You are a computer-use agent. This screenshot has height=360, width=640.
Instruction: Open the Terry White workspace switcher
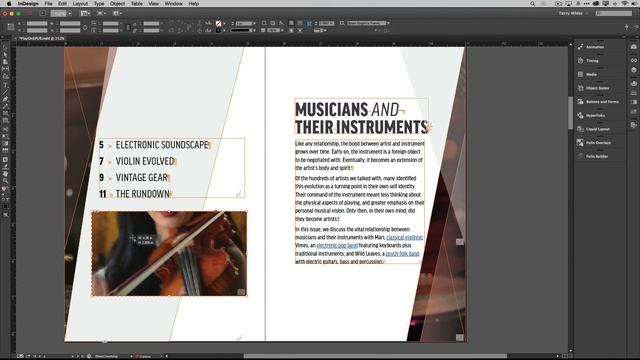573,13
